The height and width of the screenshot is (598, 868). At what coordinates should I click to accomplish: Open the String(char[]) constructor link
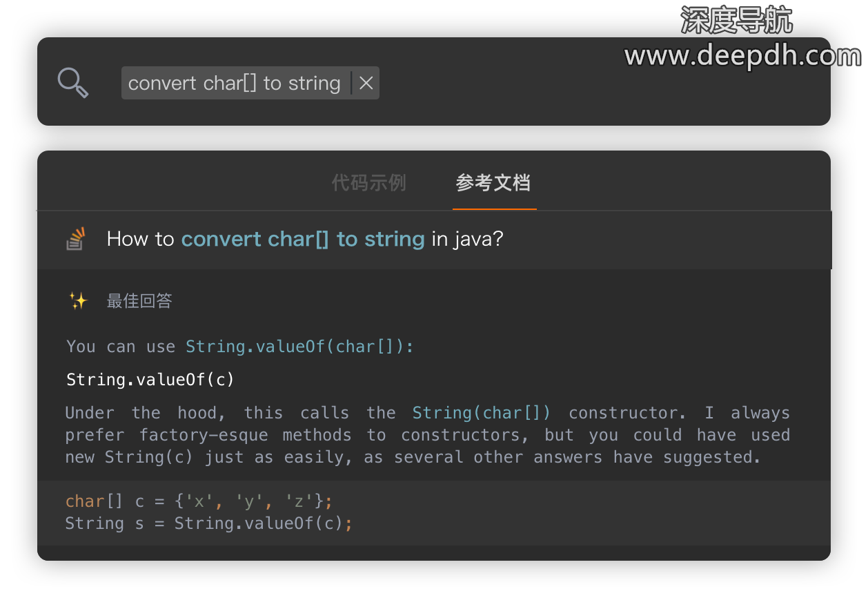[x=482, y=413]
